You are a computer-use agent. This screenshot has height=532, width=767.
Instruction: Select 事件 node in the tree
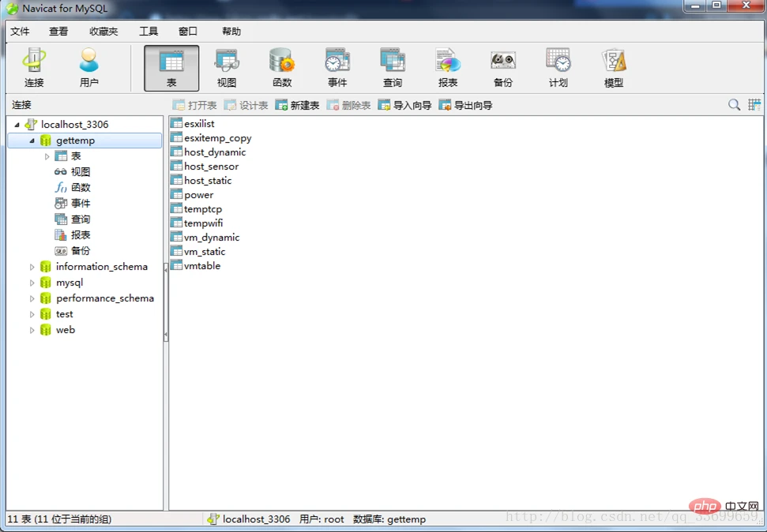pyautogui.click(x=73, y=203)
